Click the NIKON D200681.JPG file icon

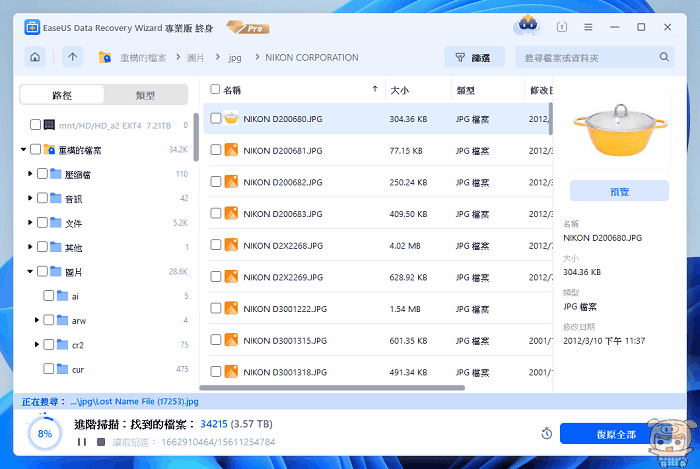point(231,151)
